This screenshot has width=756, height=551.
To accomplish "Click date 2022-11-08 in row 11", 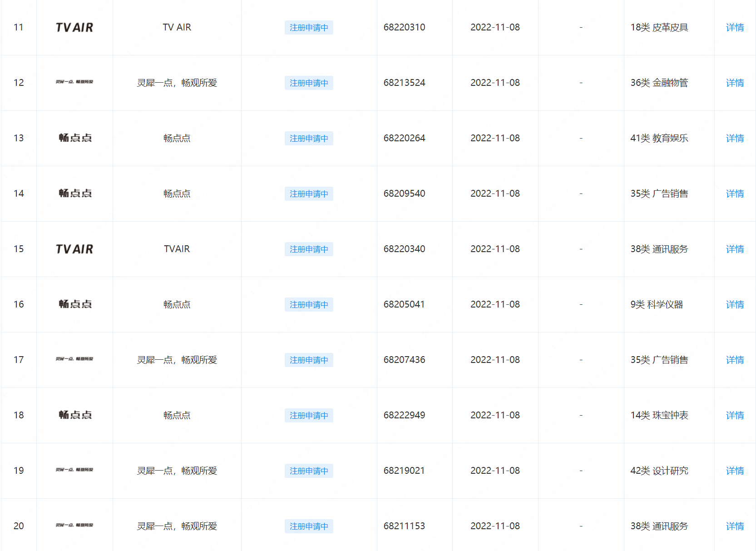I will point(495,27).
